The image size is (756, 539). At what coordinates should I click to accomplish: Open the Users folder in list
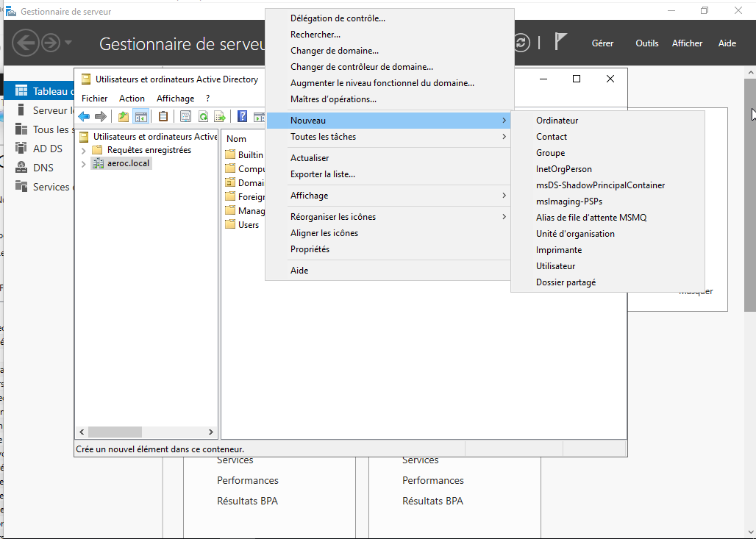click(x=248, y=225)
